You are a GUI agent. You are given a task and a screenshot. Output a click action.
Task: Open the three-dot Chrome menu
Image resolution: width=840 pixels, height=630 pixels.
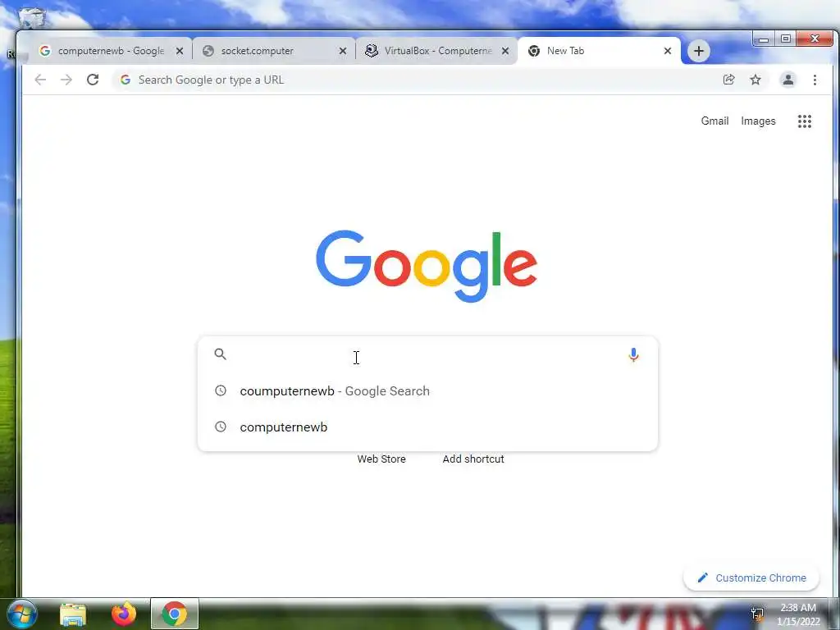[815, 80]
